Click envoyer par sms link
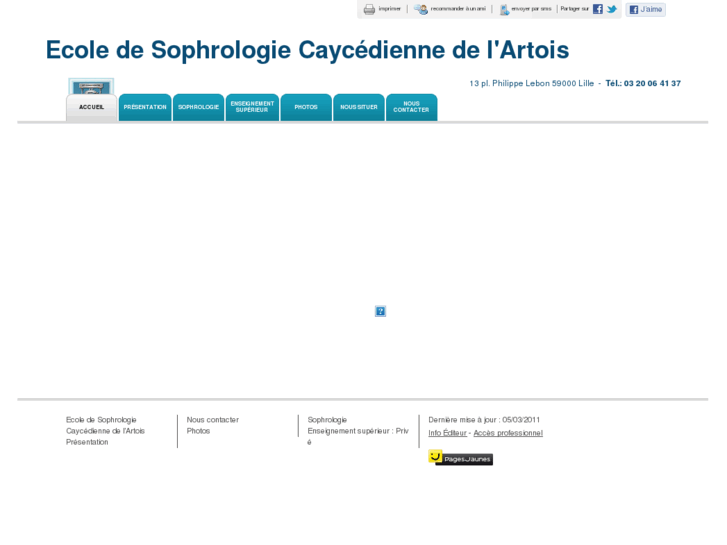This screenshot has height=545, width=727. (531, 9)
